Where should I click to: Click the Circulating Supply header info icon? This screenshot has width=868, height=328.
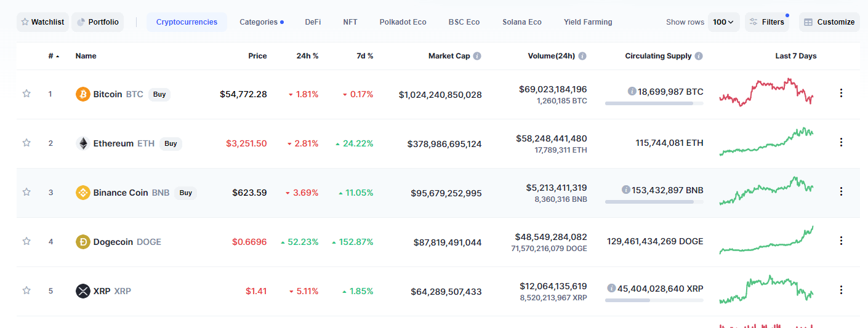point(699,56)
